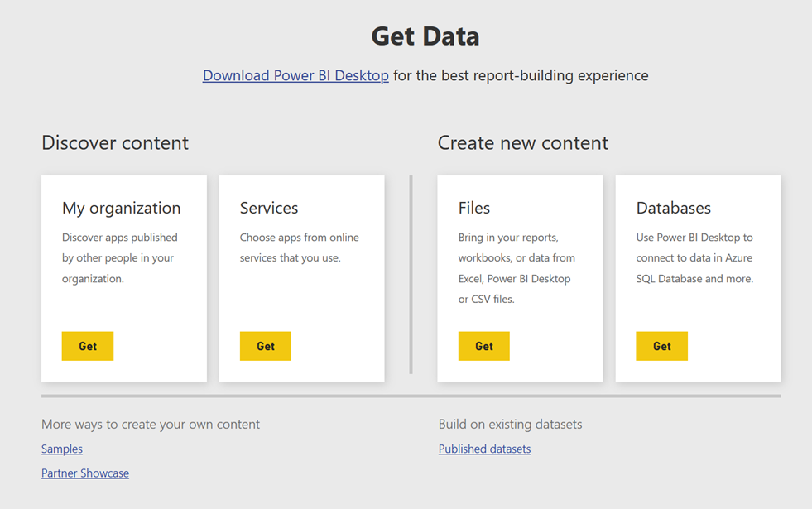Click Get button on Services card
This screenshot has width=812, height=509.
tap(265, 346)
